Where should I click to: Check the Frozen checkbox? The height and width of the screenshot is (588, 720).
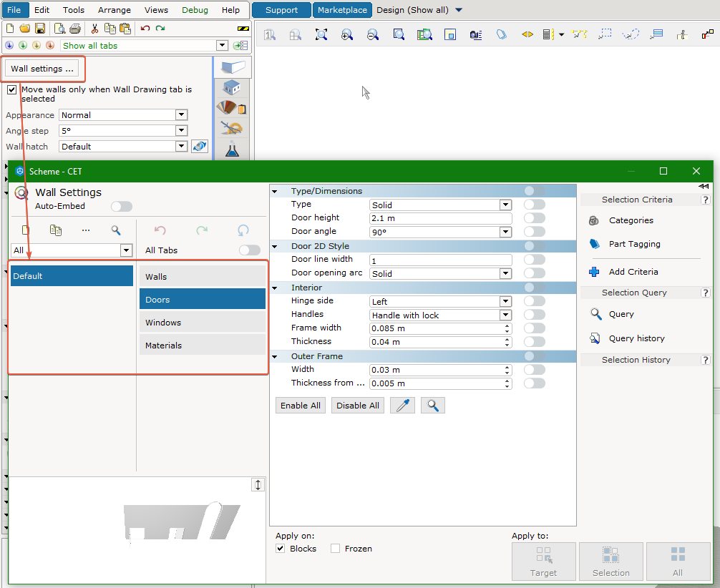pos(335,549)
